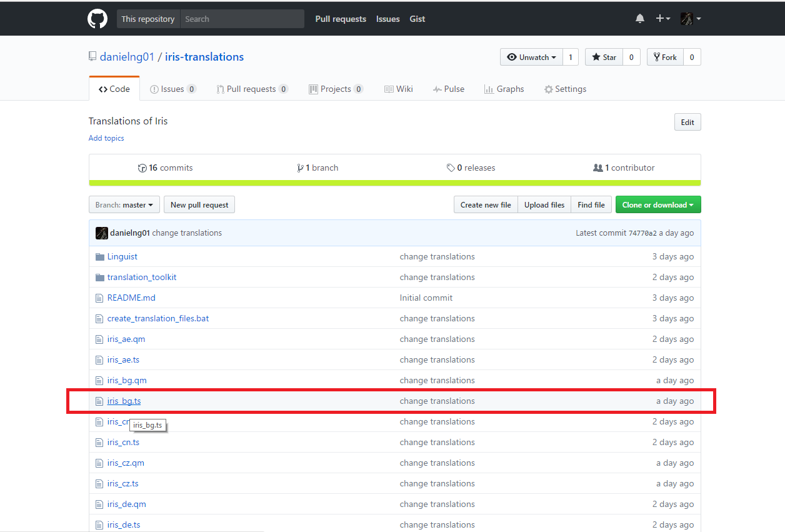Click the New pull request button
Viewport: 785px width, 532px height.
click(199, 204)
